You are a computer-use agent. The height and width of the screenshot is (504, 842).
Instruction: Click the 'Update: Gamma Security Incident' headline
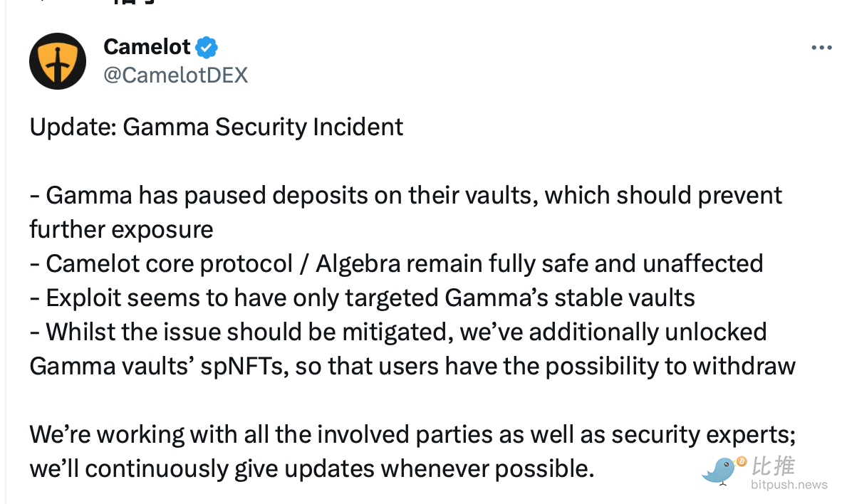coord(217,127)
